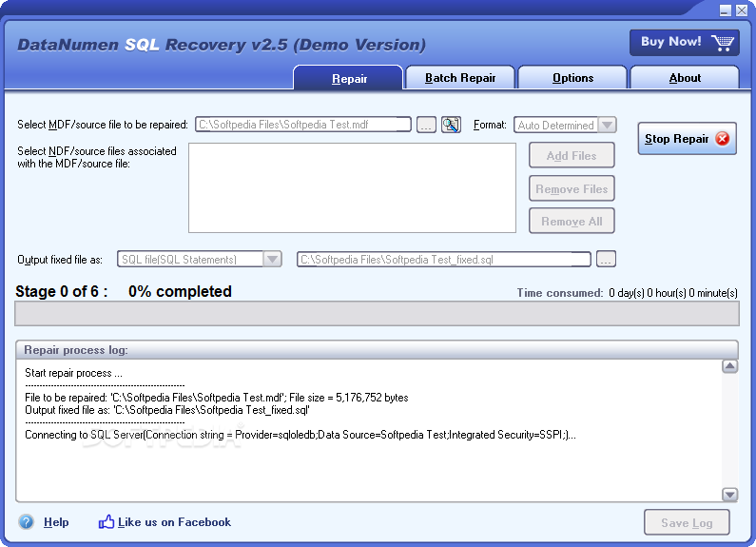Screen dimensions: 756x547
Task: Minimize the DataNumen window
Action: point(726,10)
